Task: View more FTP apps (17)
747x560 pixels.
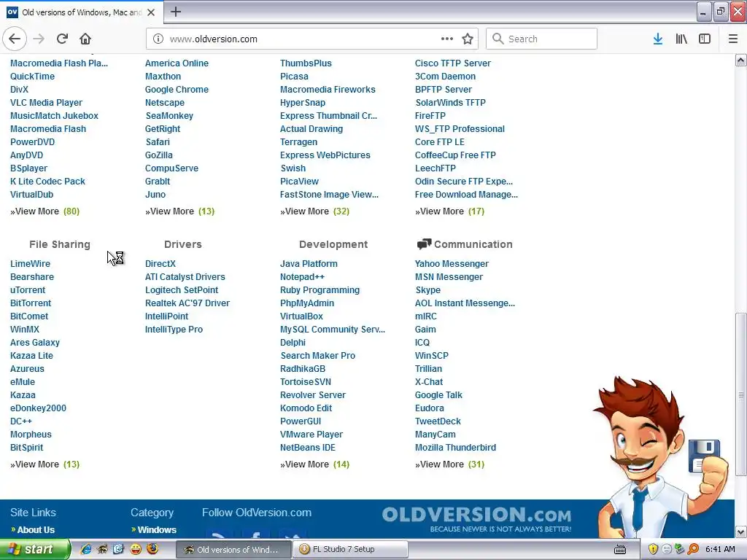Action: 449,211
